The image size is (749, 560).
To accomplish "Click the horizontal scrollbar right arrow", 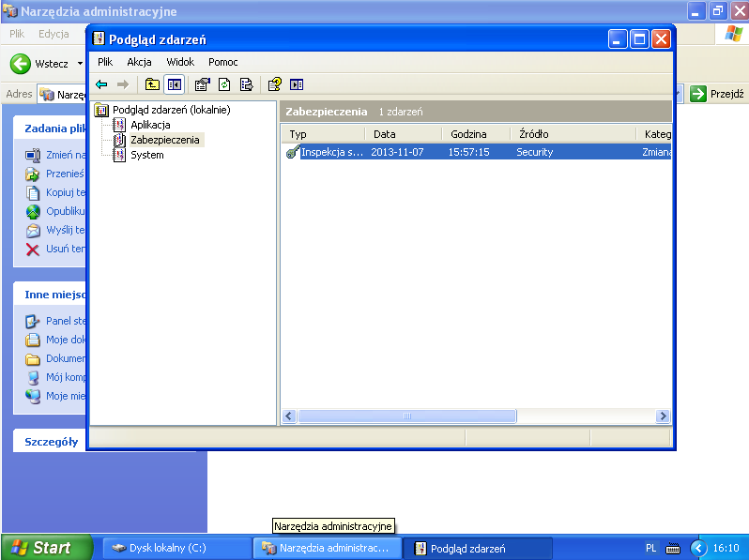I will (x=663, y=416).
